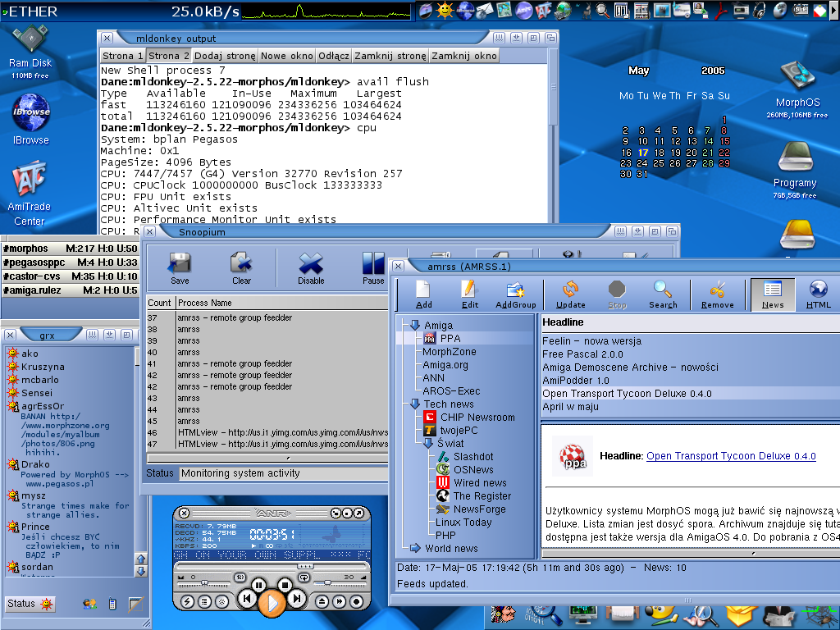Click the Indian head icon in bottom dock

click(504, 616)
